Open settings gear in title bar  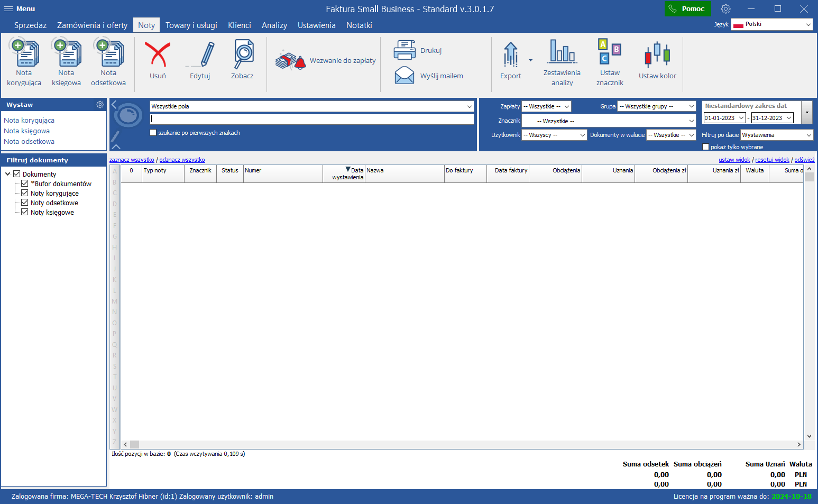(726, 9)
